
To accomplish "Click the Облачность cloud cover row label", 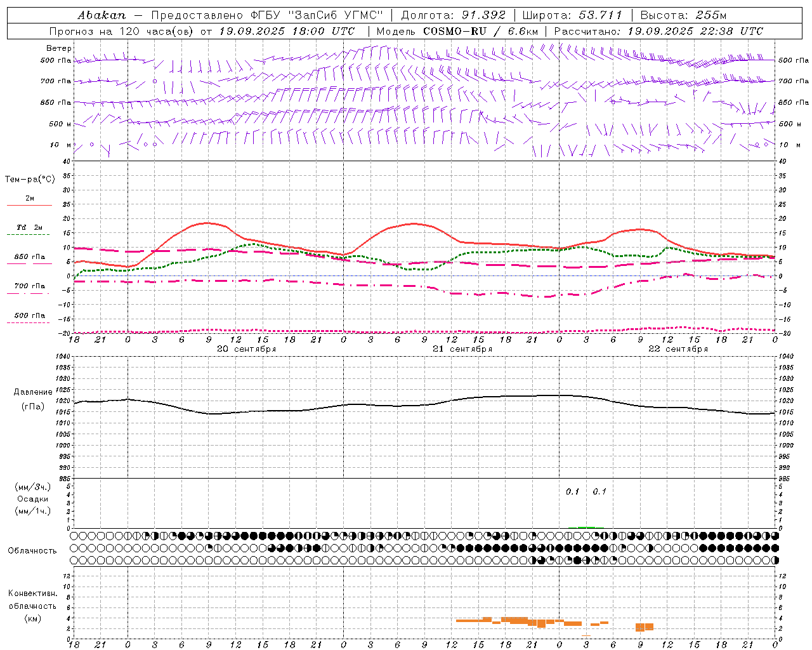I will [x=32, y=551].
